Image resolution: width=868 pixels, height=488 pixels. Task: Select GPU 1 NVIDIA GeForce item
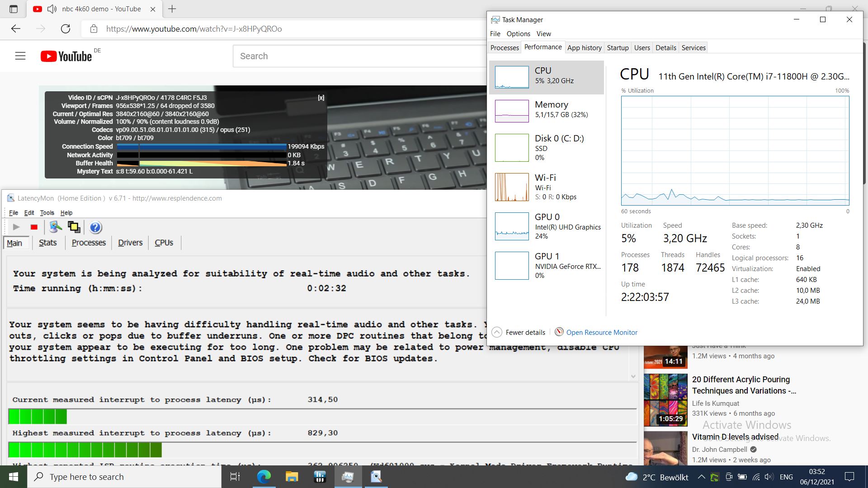[546, 266]
